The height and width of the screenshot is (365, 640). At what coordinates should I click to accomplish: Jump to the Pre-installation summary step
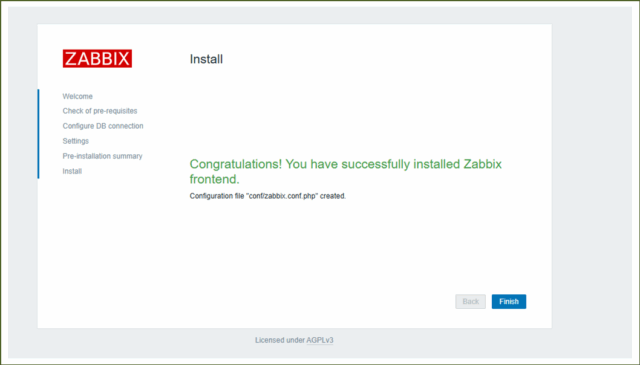click(x=102, y=156)
